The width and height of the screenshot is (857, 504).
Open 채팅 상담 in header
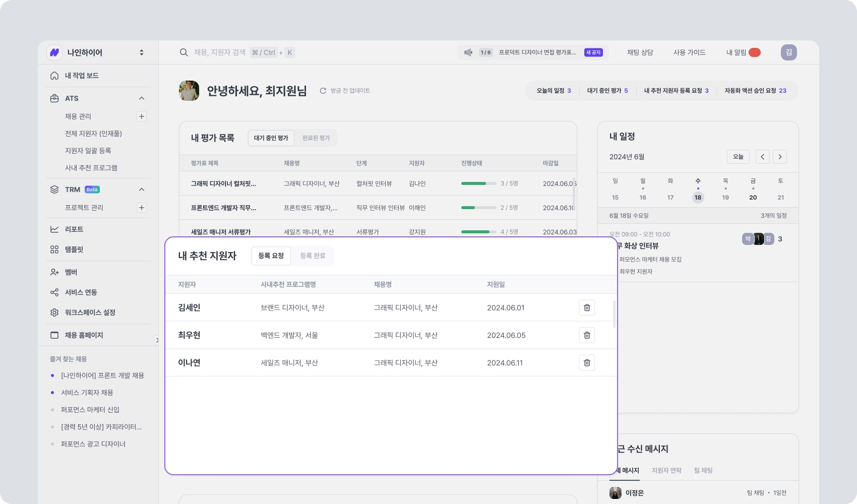tap(640, 52)
